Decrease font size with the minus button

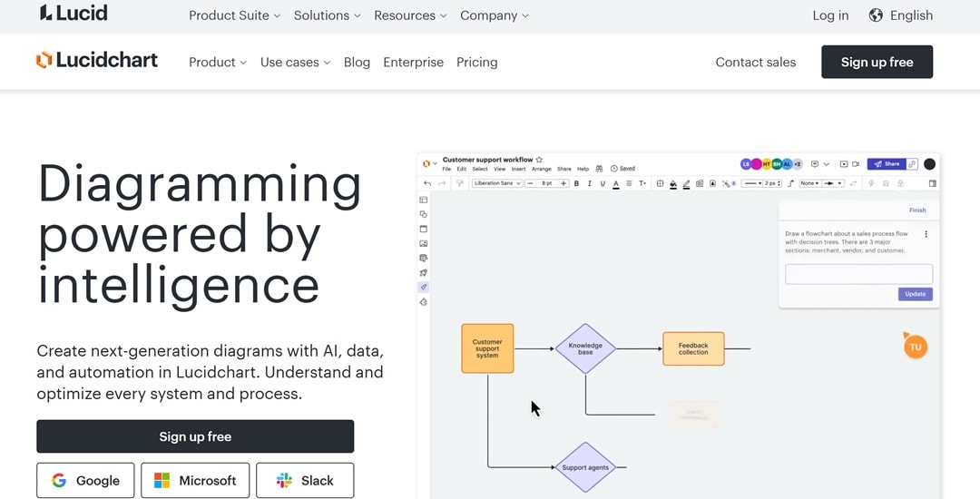pyautogui.click(x=531, y=183)
